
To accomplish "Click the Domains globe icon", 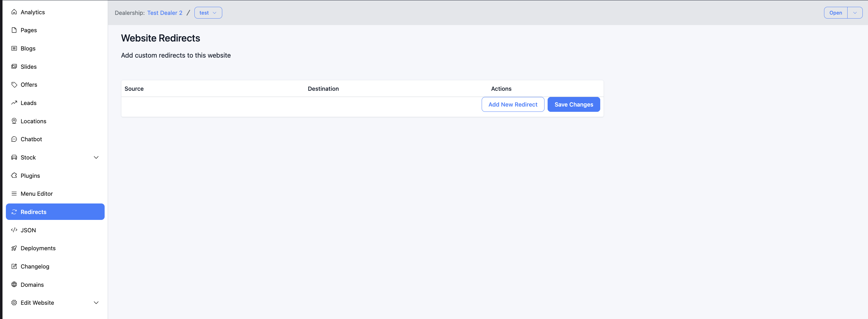I will coord(14,285).
